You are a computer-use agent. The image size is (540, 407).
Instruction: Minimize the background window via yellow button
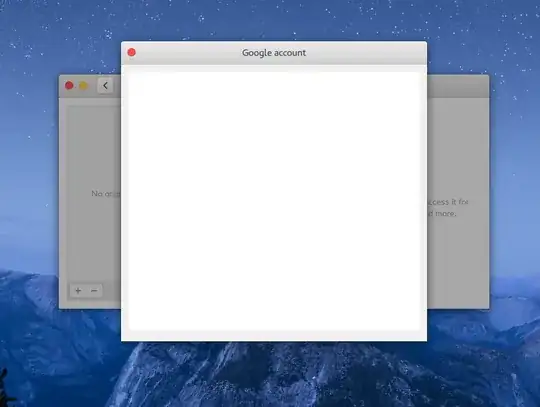coord(83,85)
